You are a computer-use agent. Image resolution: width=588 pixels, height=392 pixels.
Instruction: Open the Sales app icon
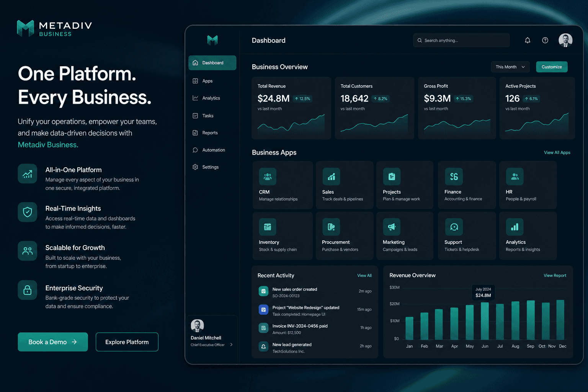pyautogui.click(x=331, y=176)
